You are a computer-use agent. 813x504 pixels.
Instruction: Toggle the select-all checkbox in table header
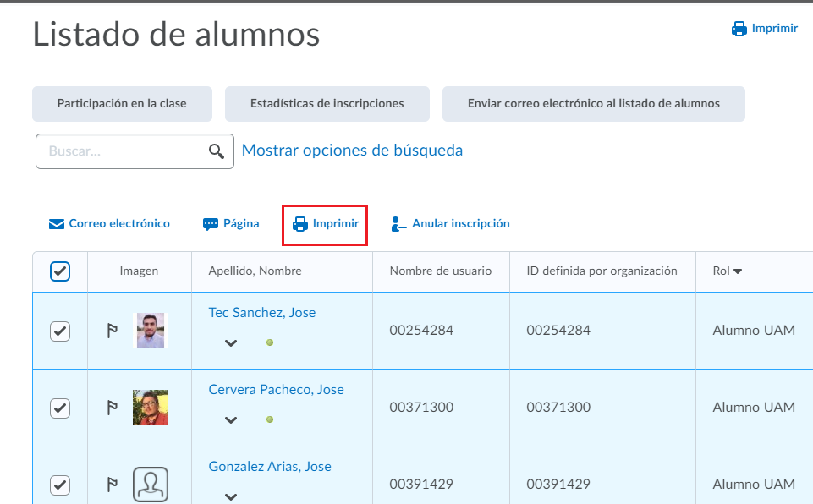60,271
